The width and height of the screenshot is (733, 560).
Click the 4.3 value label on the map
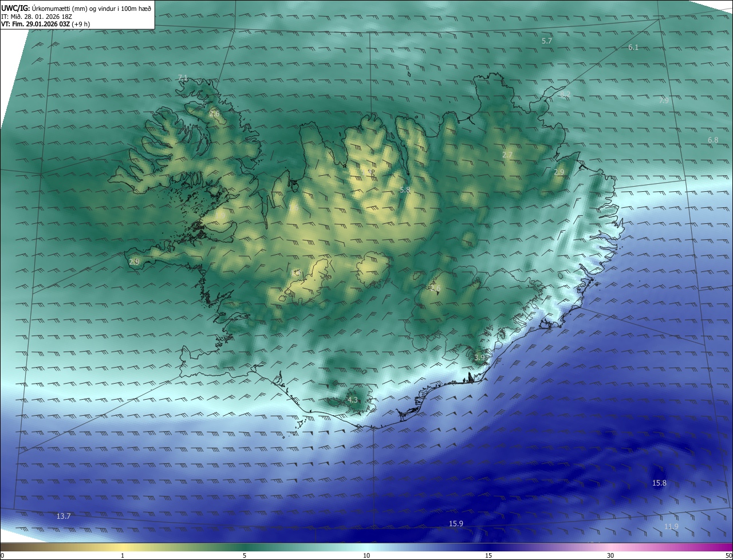[x=352, y=400]
